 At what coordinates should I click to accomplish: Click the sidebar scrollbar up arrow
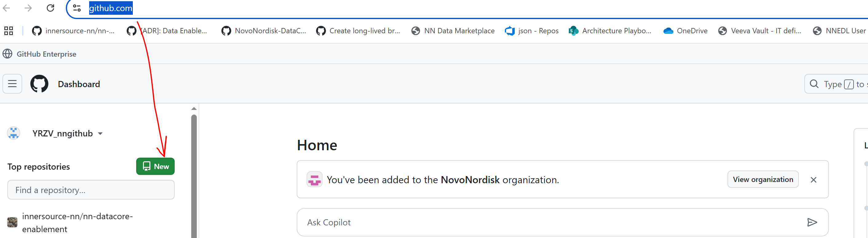click(x=194, y=109)
